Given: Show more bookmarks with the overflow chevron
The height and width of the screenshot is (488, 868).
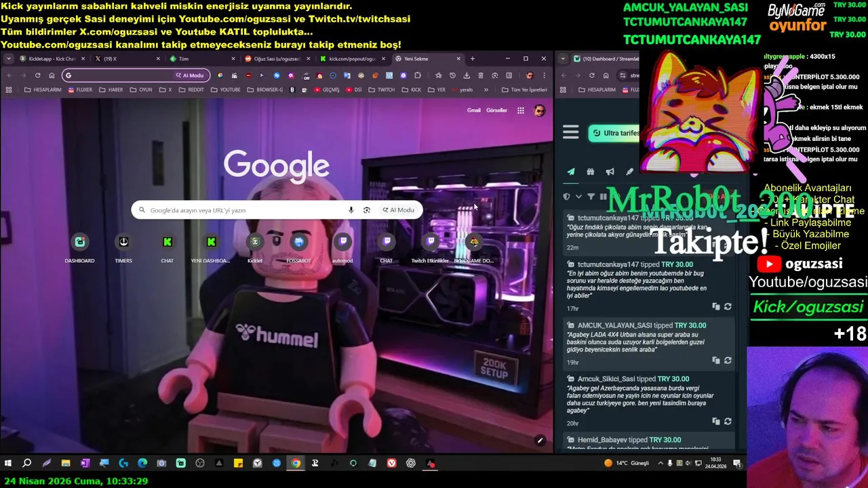Looking at the screenshot, I should point(486,89).
